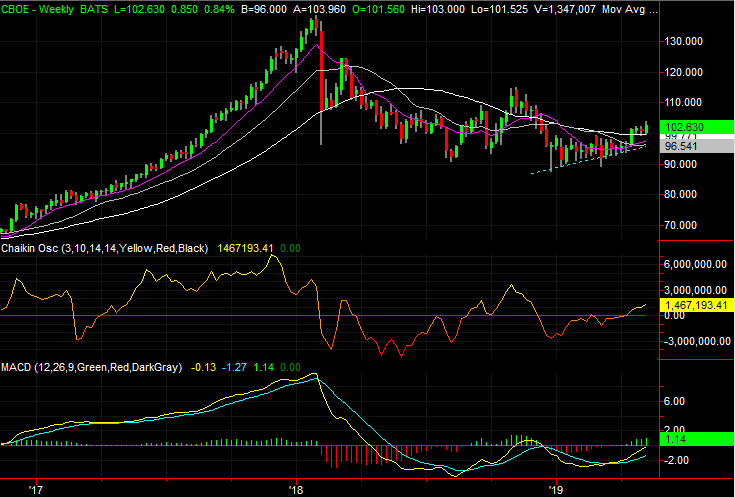
Task: Select the MACD indicator settings label
Action: click(x=91, y=368)
